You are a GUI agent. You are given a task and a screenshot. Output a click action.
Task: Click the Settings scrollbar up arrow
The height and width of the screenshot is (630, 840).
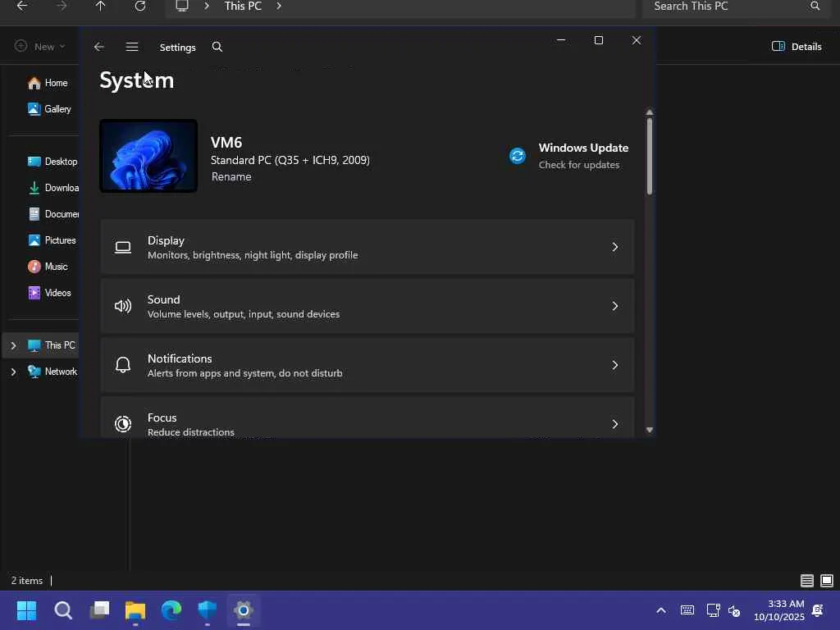click(x=650, y=112)
